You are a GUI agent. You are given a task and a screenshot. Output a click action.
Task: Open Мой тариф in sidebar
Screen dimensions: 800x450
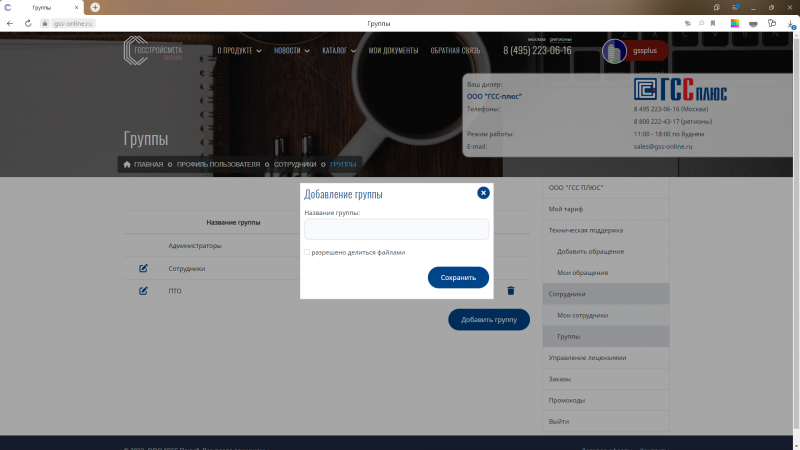pos(606,209)
